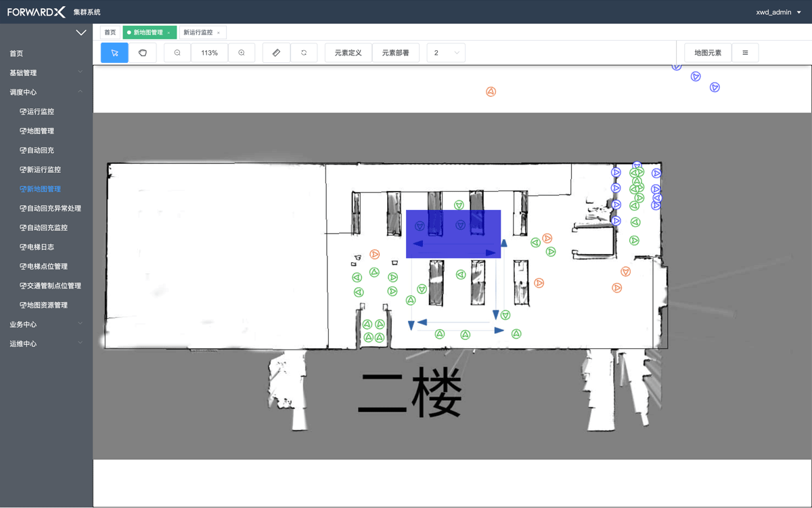Click the ForwardX logo
This screenshot has width=812, height=508.
pyautogui.click(x=37, y=12)
